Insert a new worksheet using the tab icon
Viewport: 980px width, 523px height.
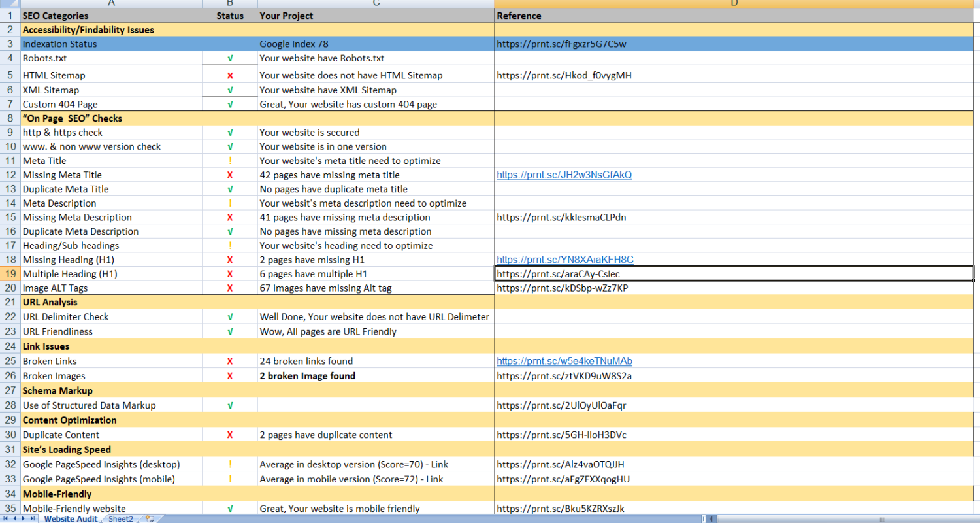pos(150,518)
